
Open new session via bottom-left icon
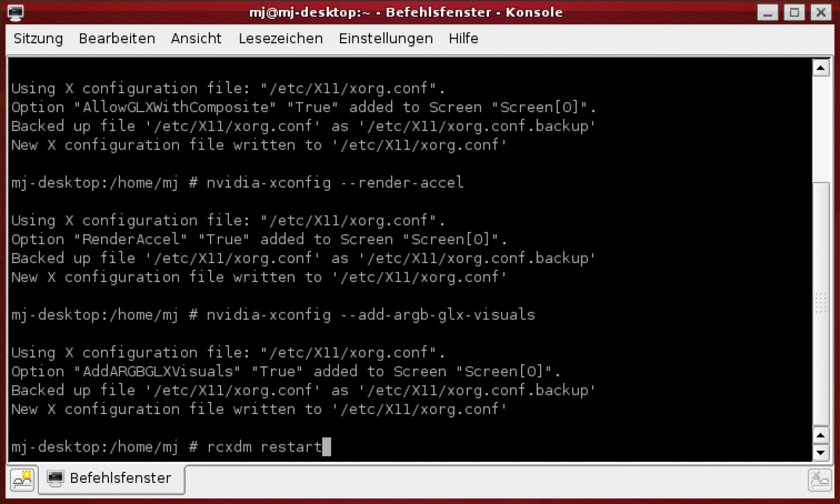pos(23,480)
